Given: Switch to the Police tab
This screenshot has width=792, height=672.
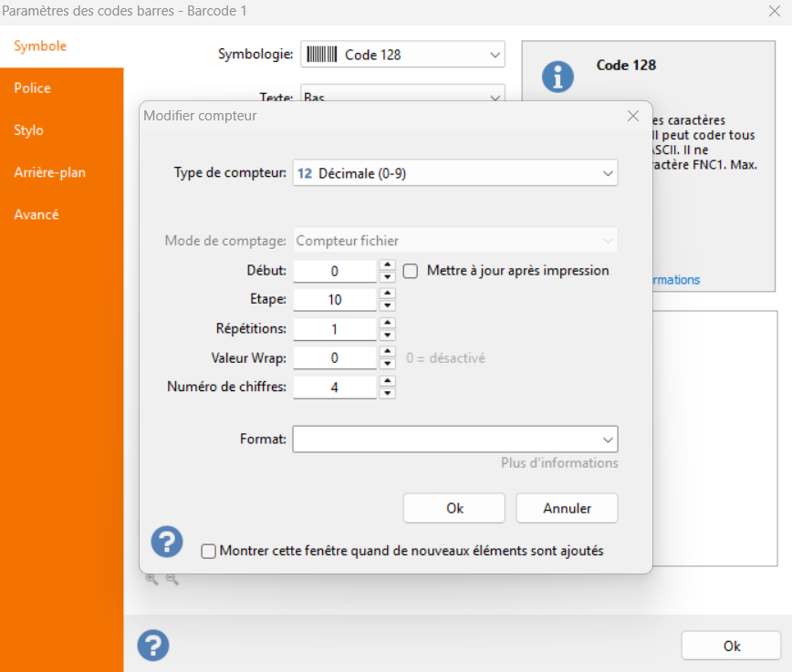Looking at the screenshot, I should coord(33,88).
